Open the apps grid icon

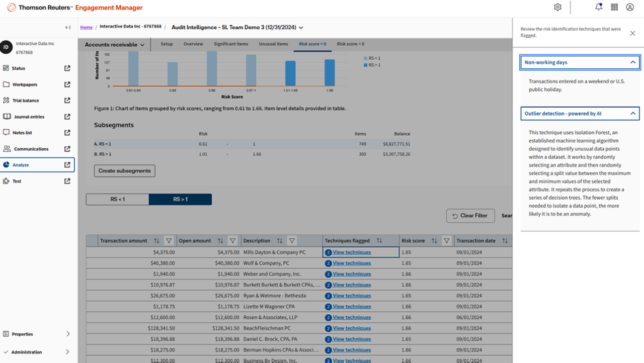point(614,7)
